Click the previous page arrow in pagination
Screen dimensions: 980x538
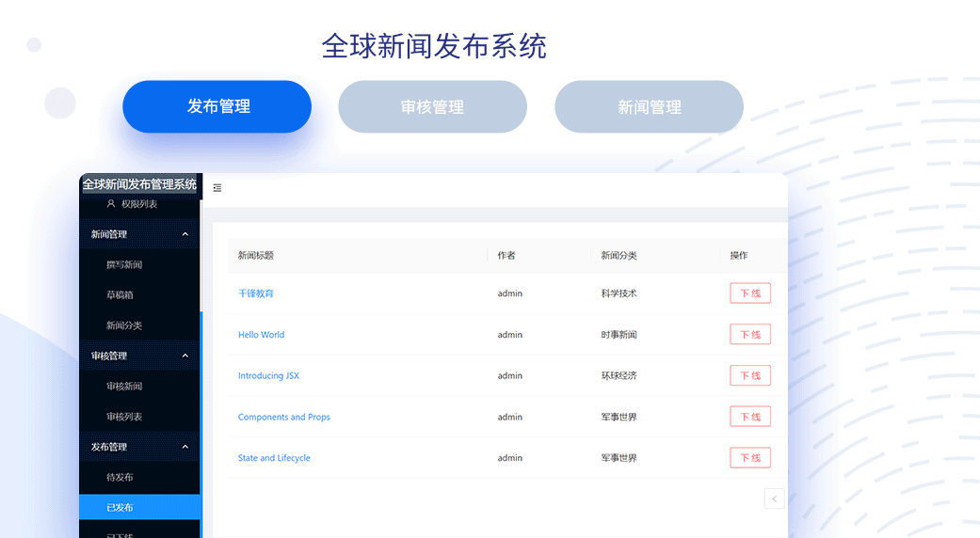click(774, 498)
